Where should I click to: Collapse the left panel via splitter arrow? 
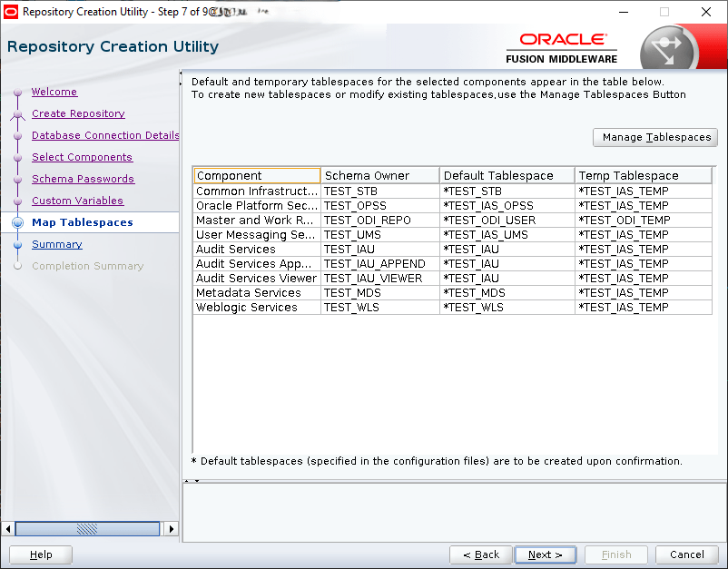[182, 74]
